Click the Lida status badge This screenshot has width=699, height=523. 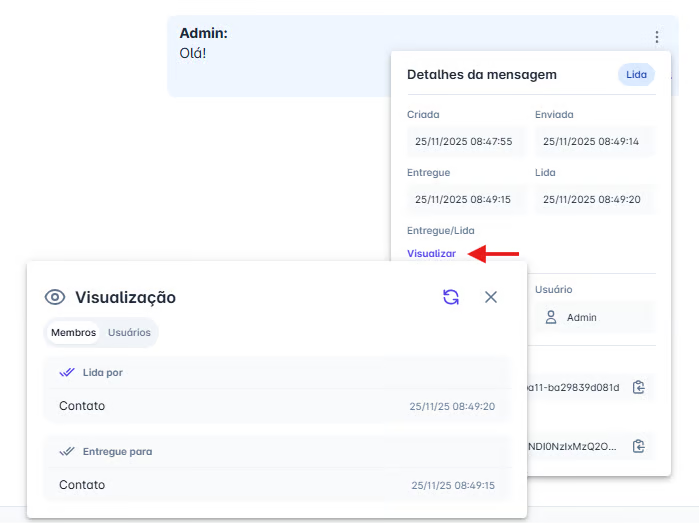636,75
